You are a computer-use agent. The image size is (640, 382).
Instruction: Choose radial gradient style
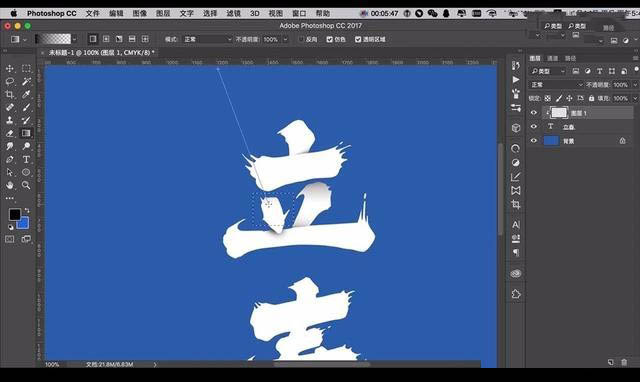(106, 39)
